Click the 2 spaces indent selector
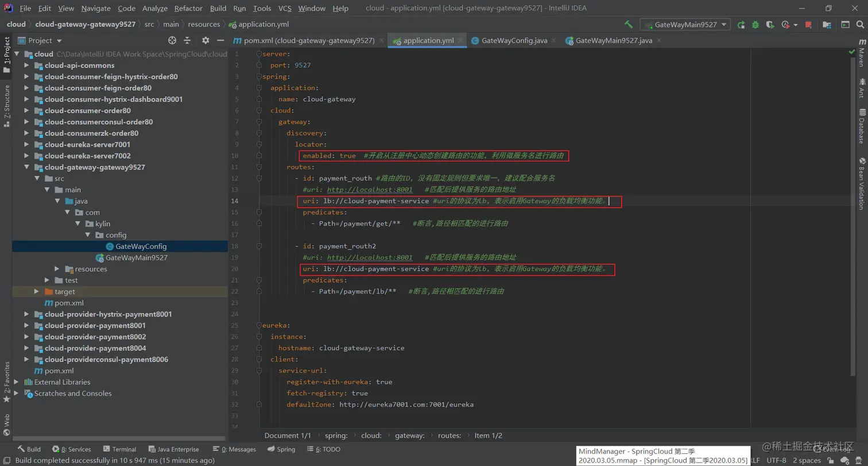Image resolution: width=868 pixels, height=466 pixels. click(x=807, y=460)
